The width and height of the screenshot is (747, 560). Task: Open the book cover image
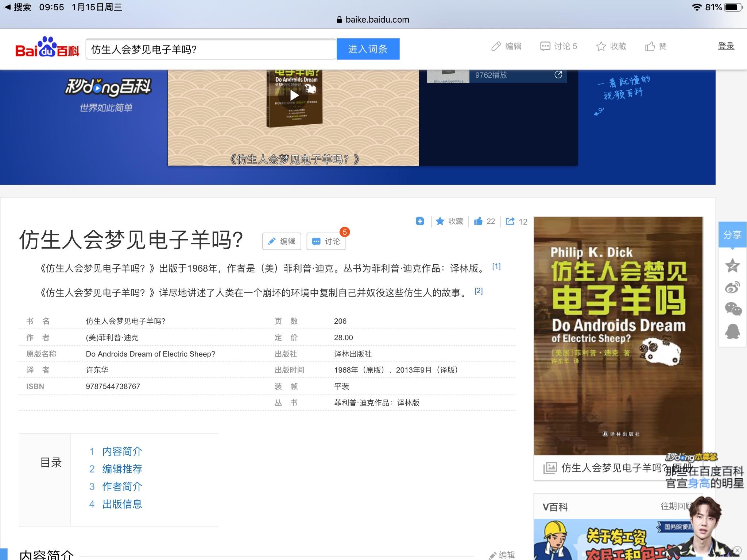618,336
